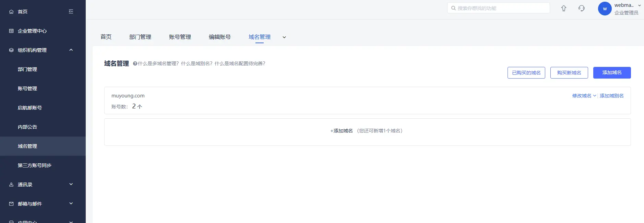
Task: Click the 组织机构管理 stack icon
Action: (x=11, y=50)
